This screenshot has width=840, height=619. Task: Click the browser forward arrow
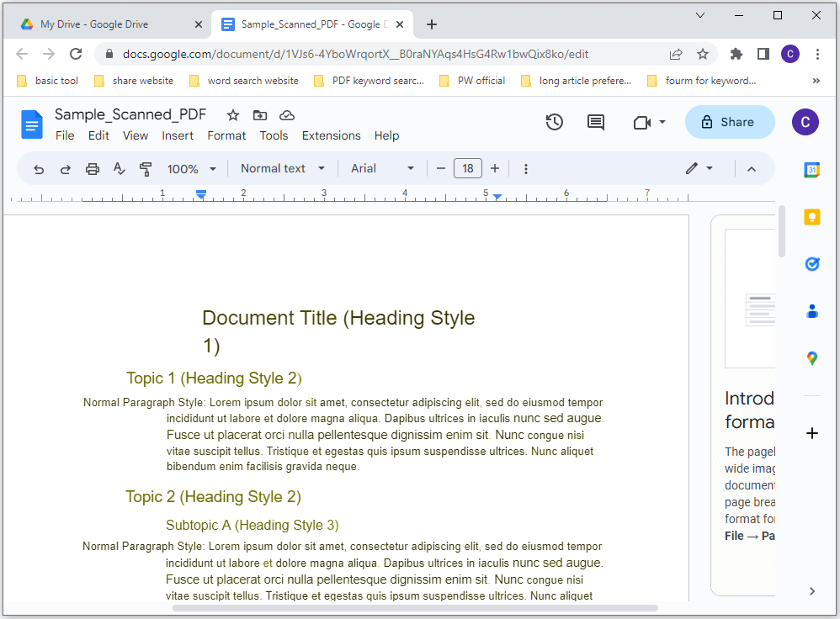point(49,54)
